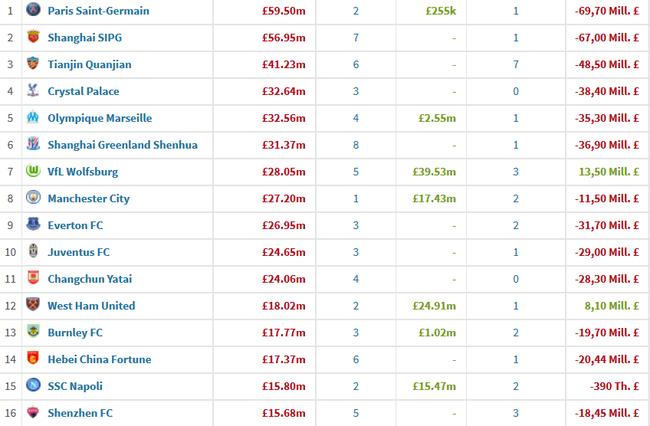This screenshot has width=650, height=426.
Task: Click the Hebei China Fortune club crest
Action: 31,359
